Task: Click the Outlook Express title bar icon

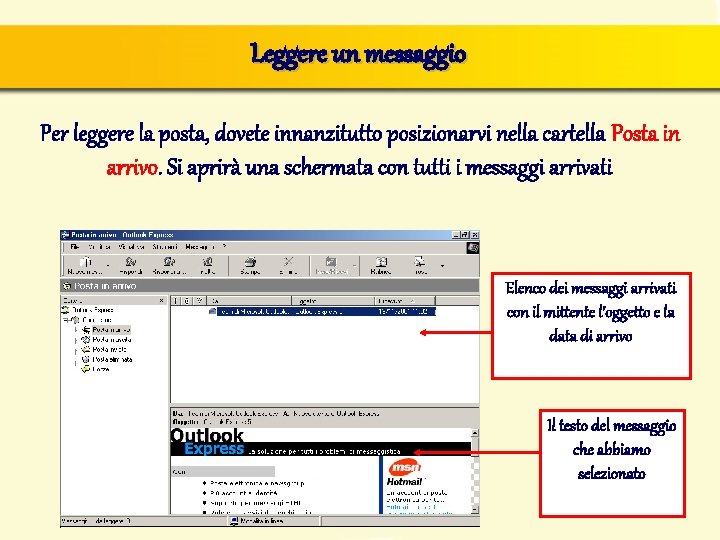Action: 65,235
